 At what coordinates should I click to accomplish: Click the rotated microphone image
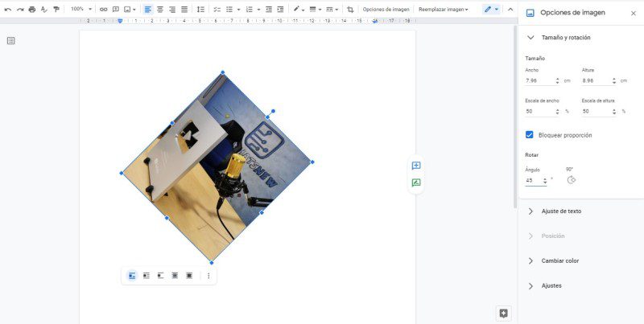tap(217, 167)
